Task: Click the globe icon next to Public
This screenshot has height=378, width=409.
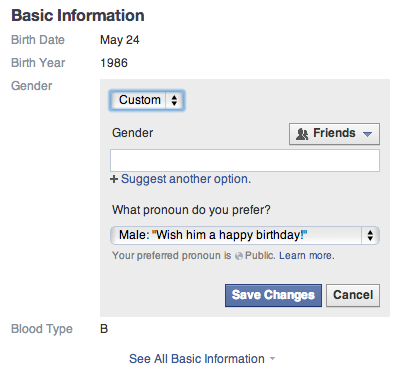Action: (238, 256)
